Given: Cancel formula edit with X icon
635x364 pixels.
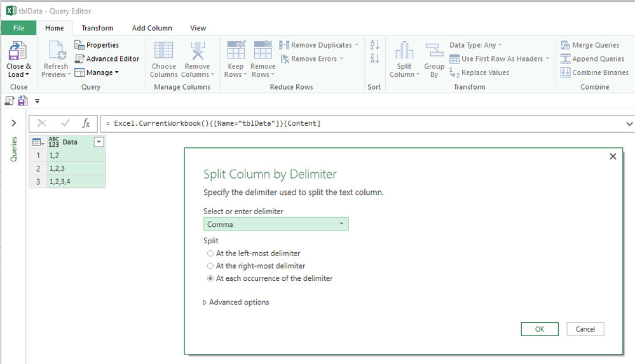Looking at the screenshot, I should tap(42, 123).
